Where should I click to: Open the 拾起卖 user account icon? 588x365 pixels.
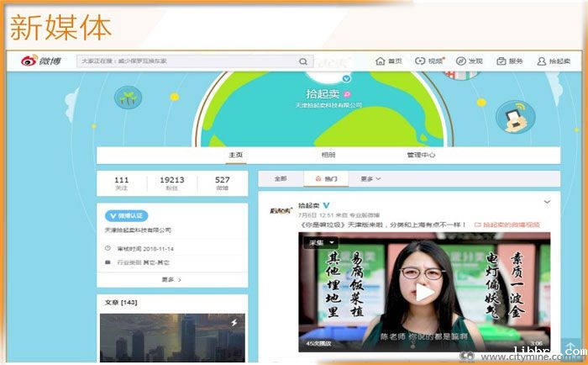(542, 61)
